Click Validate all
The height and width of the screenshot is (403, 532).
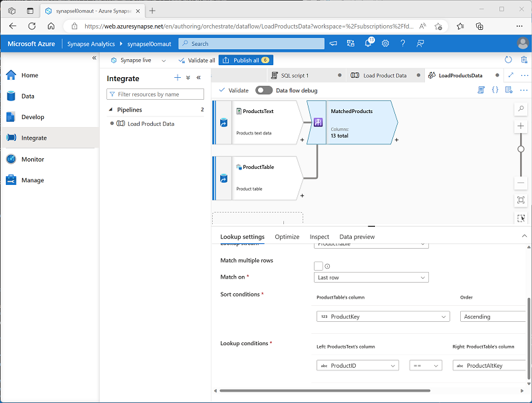coord(197,61)
